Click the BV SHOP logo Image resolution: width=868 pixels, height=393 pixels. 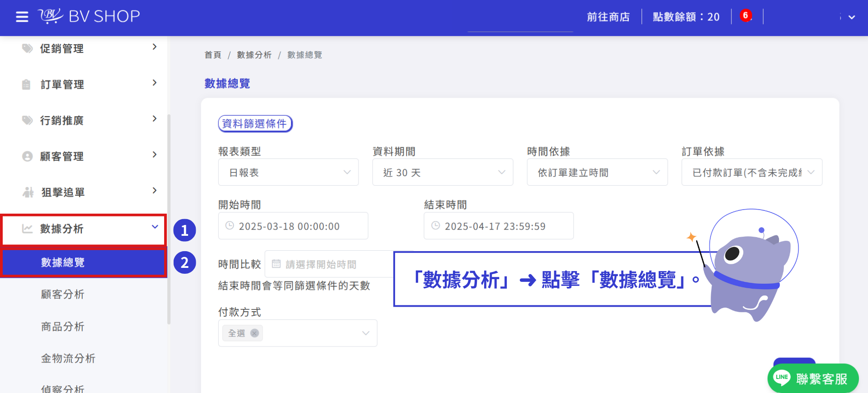pyautogui.click(x=89, y=16)
